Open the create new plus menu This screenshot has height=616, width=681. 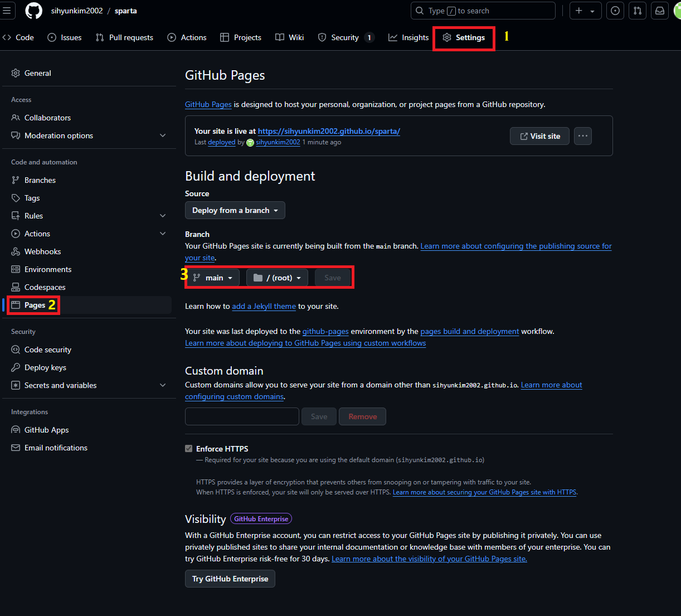coord(585,11)
